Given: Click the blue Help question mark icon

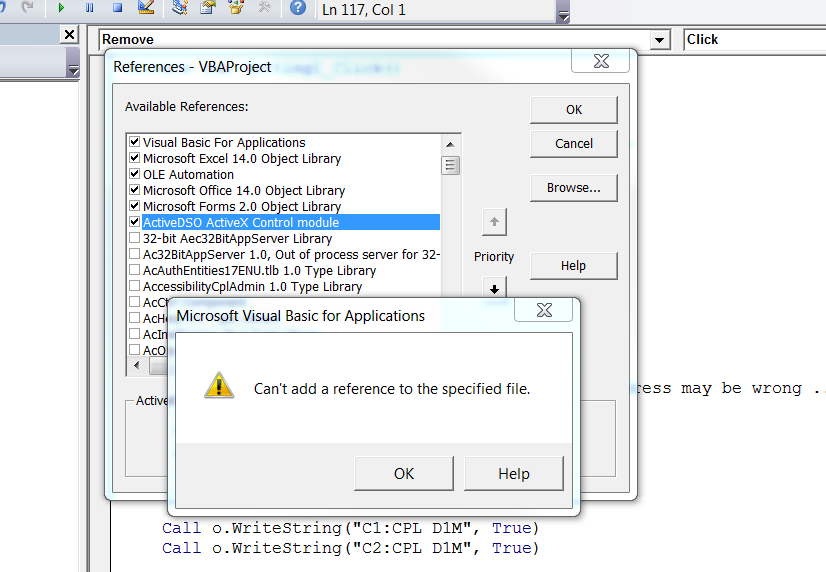Looking at the screenshot, I should click(297, 8).
